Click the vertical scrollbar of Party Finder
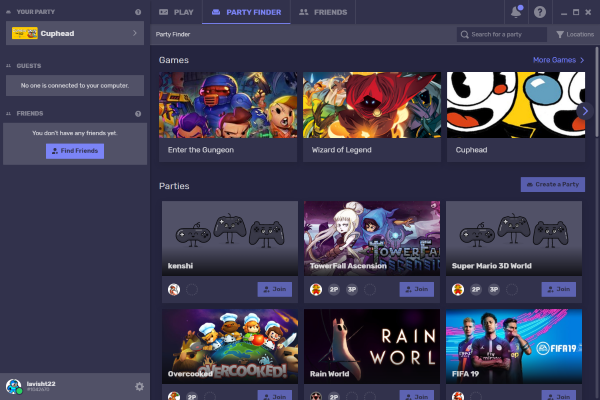This screenshot has height=400, width=600. tap(597, 92)
